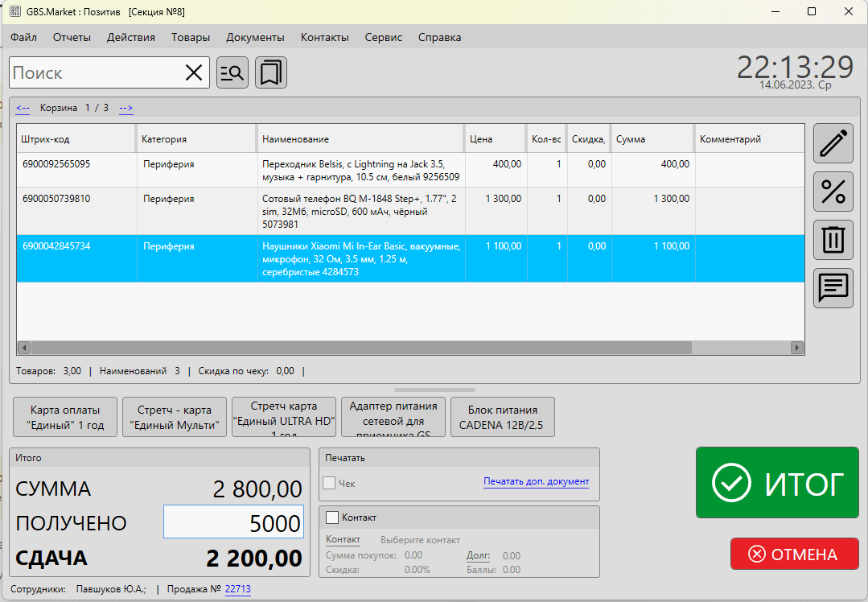
Task: Open the Отчеты menu
Action: click(72, 37)
